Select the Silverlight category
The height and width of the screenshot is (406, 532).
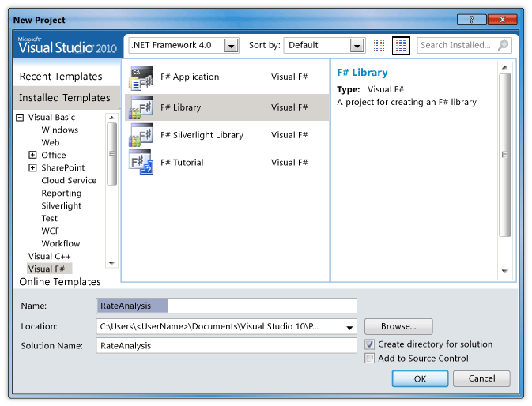62,206
